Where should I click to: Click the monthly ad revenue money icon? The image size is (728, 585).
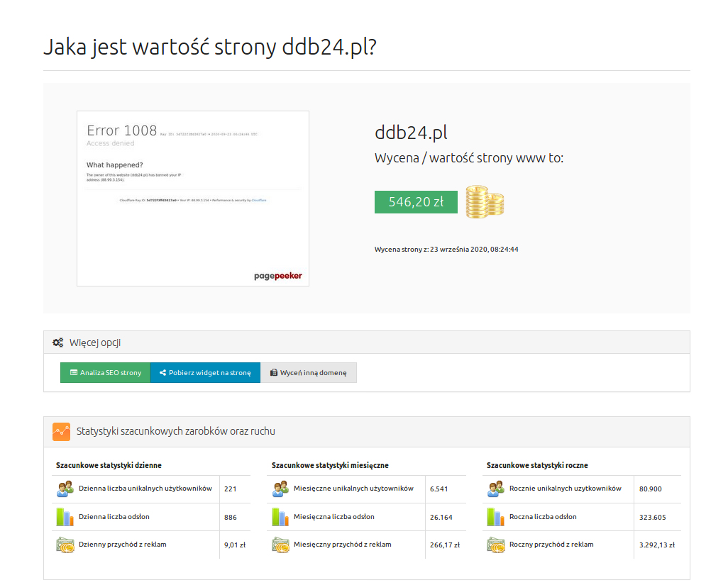point(280,545)
